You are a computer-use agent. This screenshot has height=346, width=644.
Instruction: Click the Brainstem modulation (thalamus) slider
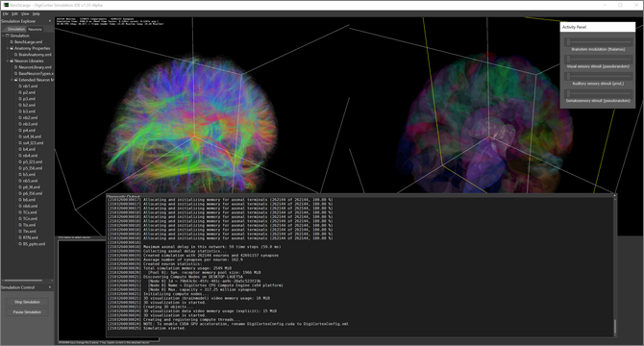(x=598, y=42)
